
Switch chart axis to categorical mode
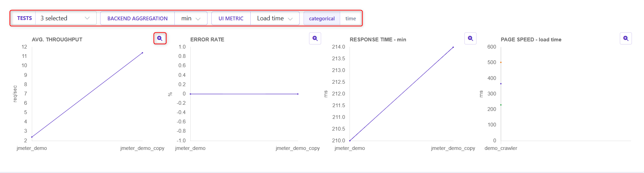pos(322,19)
